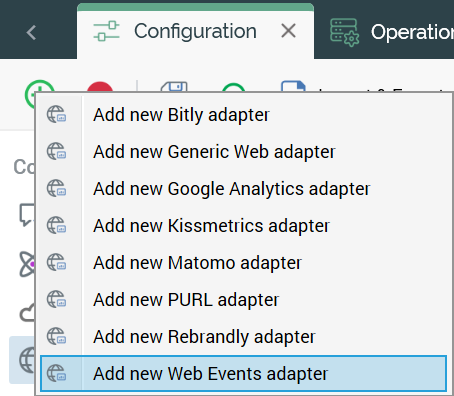The image size is (454, 396).
Task: Choose Add new PURL adapter
Action: pyautogui.click(x=243, y=300)
